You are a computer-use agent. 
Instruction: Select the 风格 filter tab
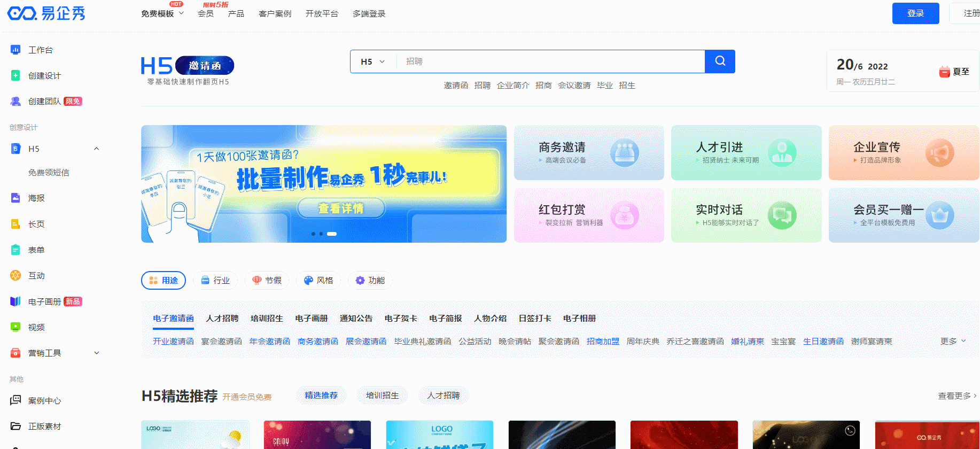[318, 280]
